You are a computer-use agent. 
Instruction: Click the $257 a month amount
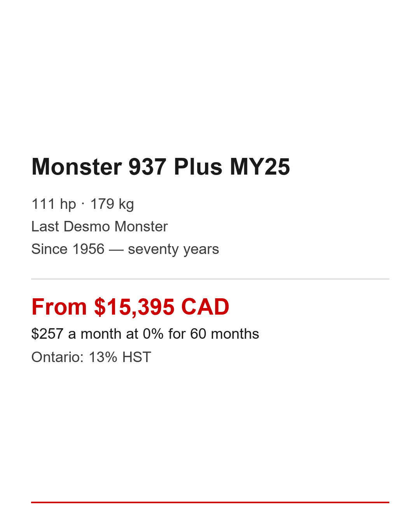pyautogui.click(x=47, y=334)
